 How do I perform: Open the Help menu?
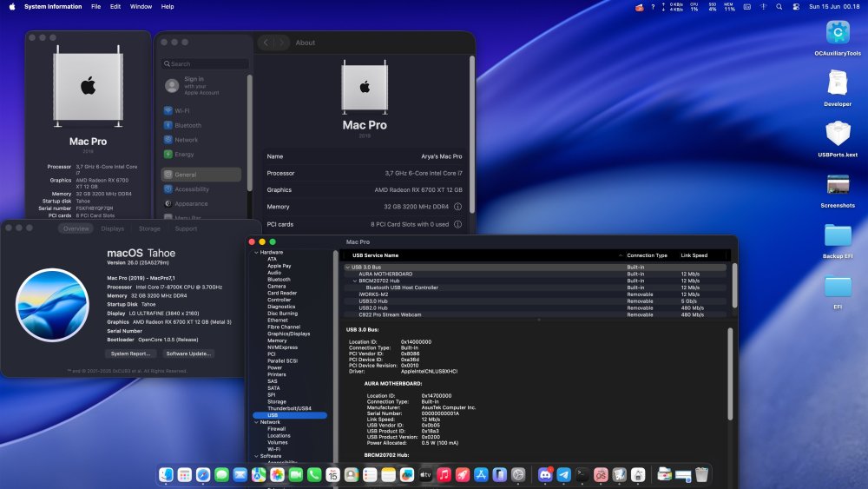[x=168, y=7]
